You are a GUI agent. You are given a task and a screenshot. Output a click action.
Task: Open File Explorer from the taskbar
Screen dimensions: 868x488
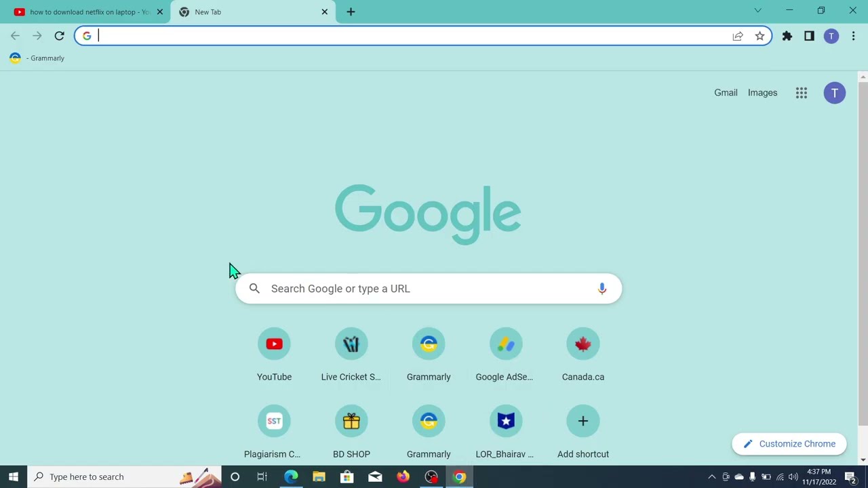pyautogui.click(x=319, y=476)
